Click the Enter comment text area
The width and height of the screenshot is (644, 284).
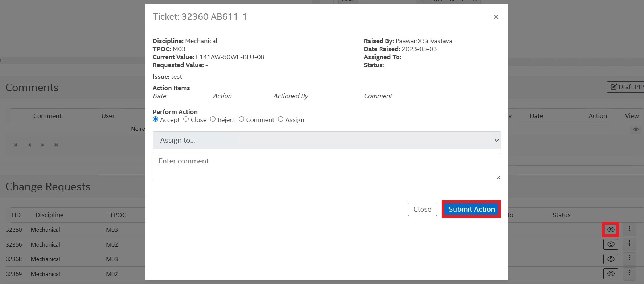(327, 166)
